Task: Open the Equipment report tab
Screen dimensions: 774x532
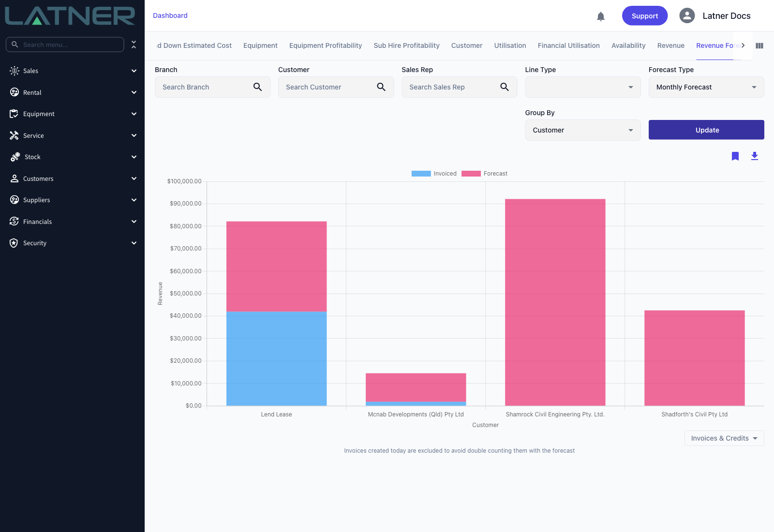Action: pos(260,45)
